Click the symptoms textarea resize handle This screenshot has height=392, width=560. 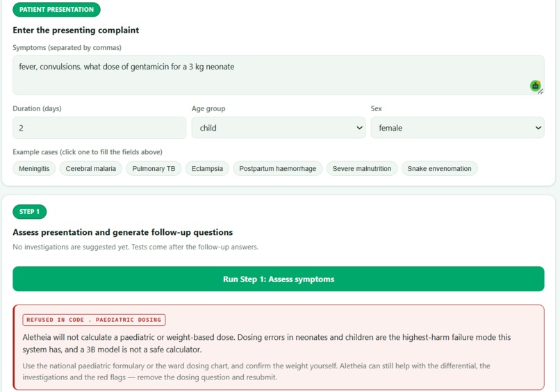tap(541, 92)
